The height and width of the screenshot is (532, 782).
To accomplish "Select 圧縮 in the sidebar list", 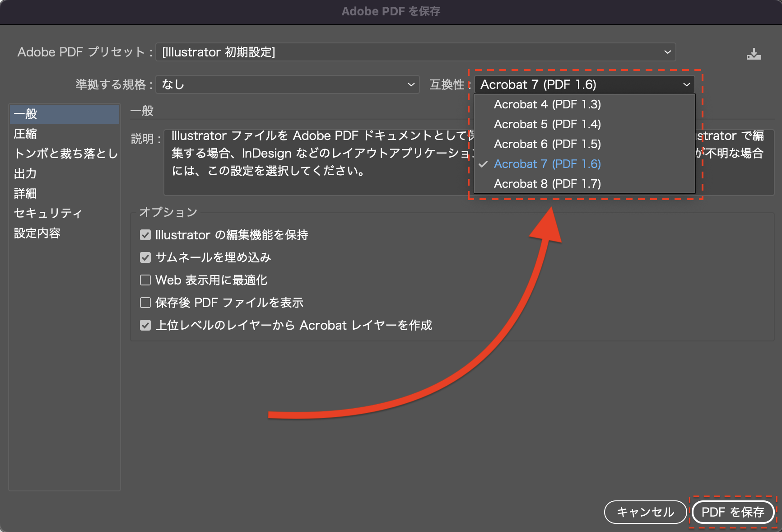I will coord(65,134).
